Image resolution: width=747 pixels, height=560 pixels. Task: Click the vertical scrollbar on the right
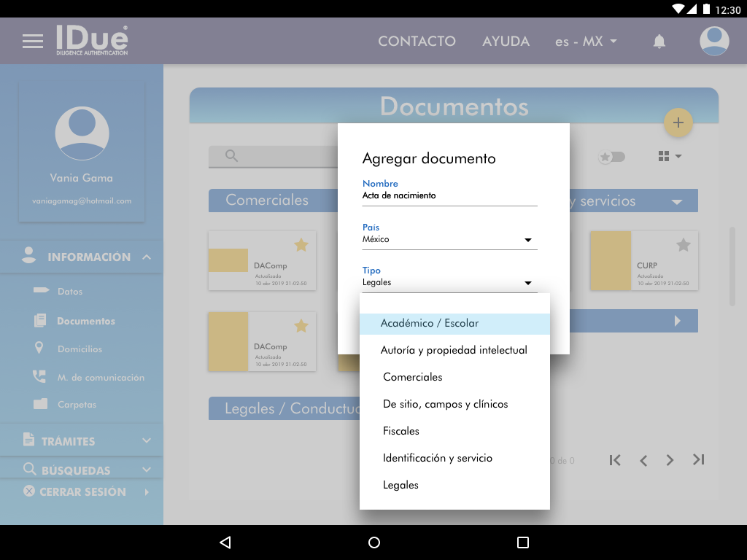tap(732, 266)
